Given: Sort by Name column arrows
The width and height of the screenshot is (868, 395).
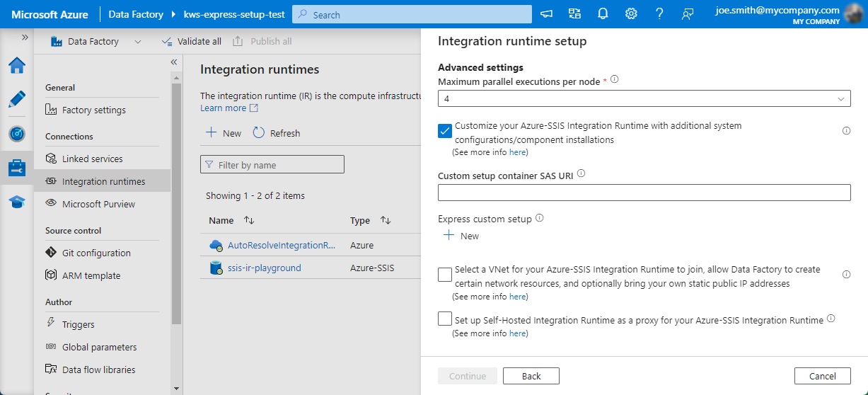Looking at the screenshot, I should (249, 221).
